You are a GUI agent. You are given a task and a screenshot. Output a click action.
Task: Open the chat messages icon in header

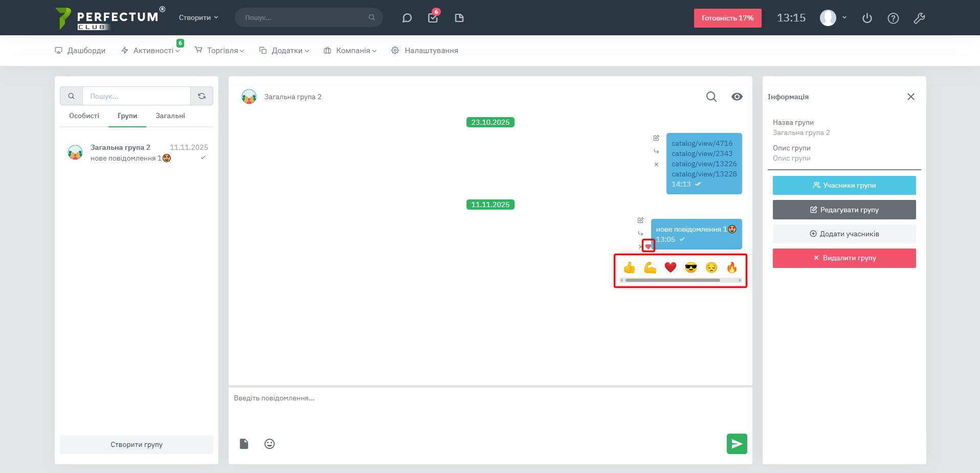pyautogui.click(x=407, y=18)
